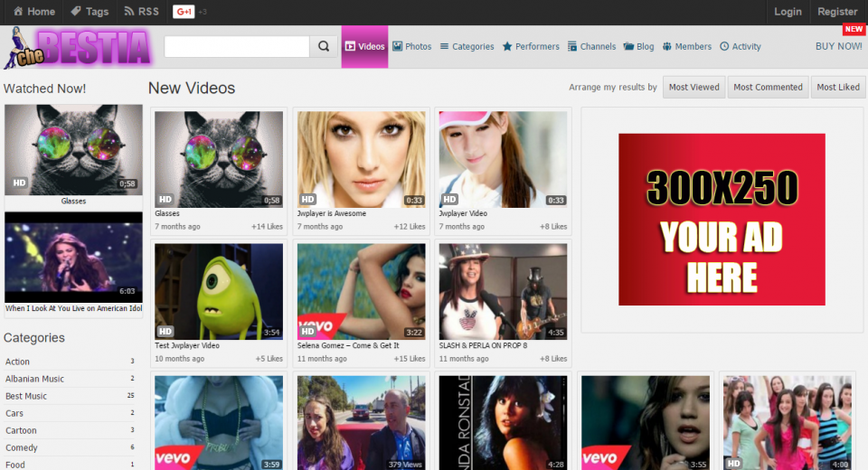Viewport: 868px width, 470px height.
Task: Click the Home house icon
Action: (x=18, y=11)
